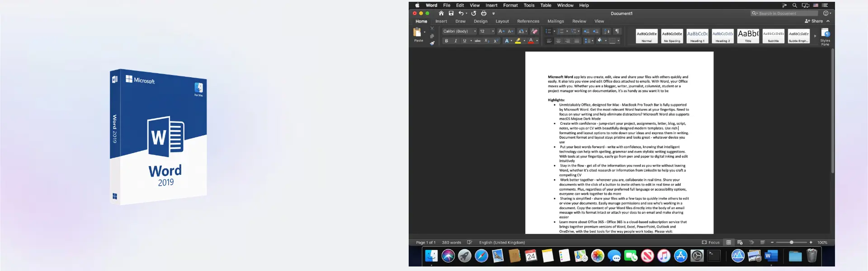Toggle the numbered list
The height and width of the screenshot is (271, 868).
[x=561, y=31]
